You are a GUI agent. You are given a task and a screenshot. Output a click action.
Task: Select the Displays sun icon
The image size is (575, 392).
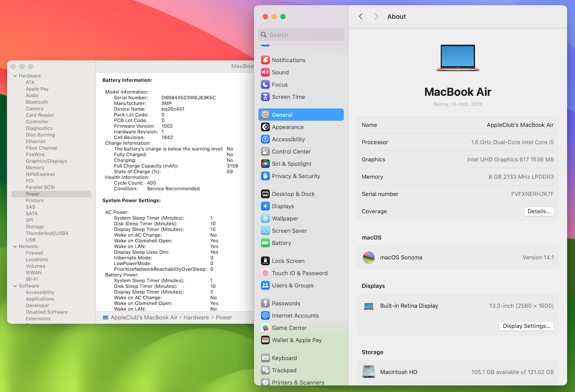(x=265, y=206)
